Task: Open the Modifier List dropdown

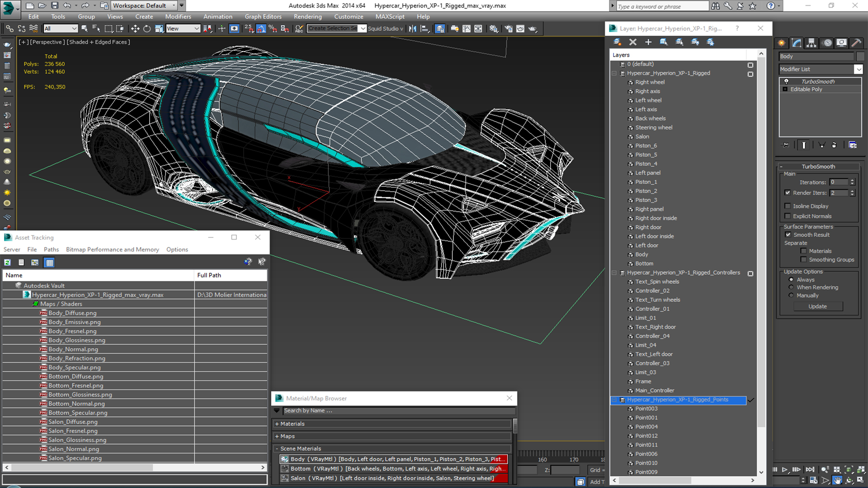Action: click(x=858, y=69)
